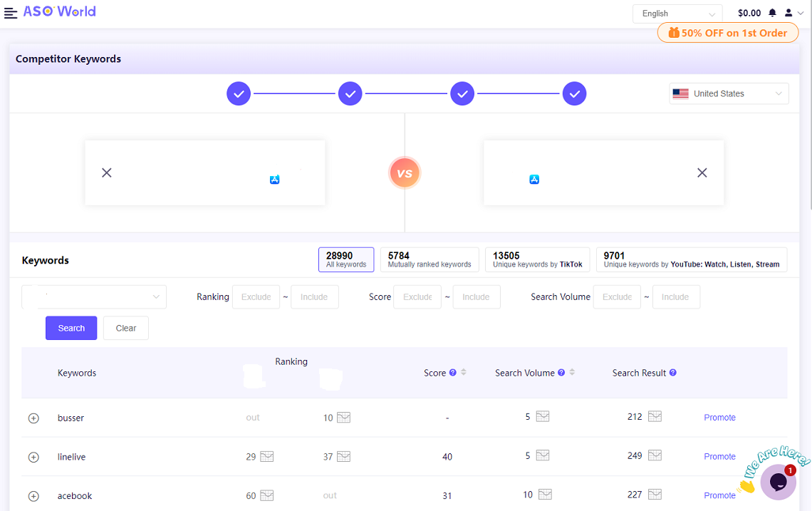Open the hamburger sidebar menu
Viewport: 812px width, 511px height.
[11, 12]
